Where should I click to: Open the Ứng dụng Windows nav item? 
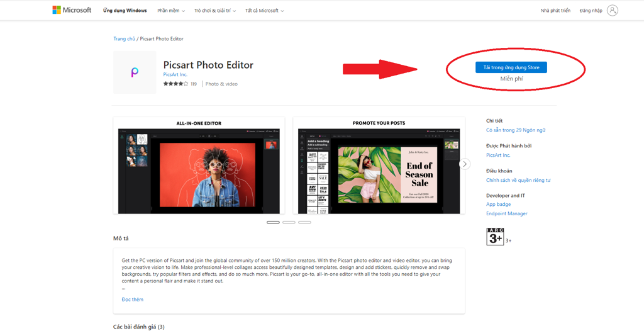click(125, 11)
